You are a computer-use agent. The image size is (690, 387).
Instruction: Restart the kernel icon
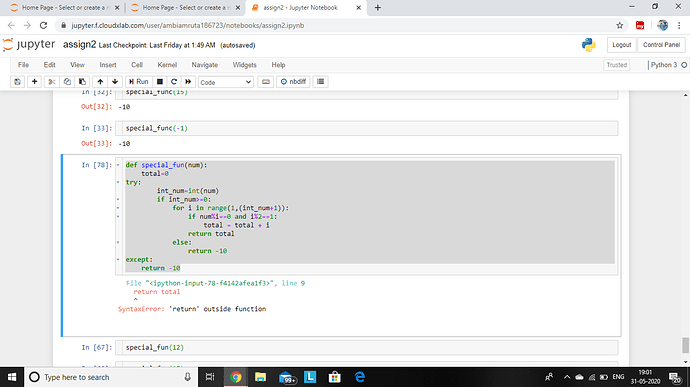coord(174,82)
